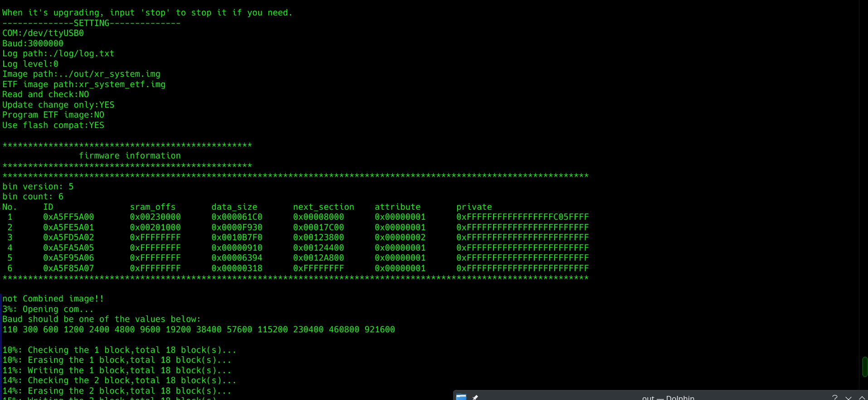
Task: Click the "attribute" column header
Action: tap(398, 207)
